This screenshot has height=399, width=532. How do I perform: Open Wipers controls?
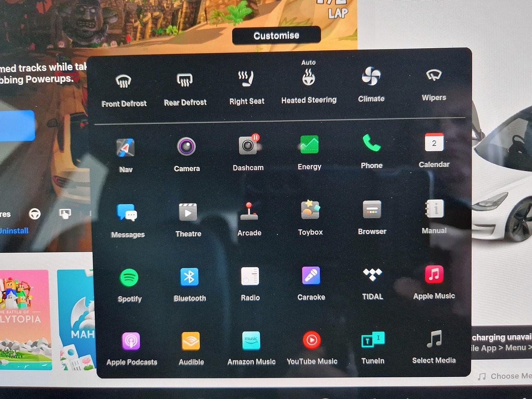pos(433,76)
